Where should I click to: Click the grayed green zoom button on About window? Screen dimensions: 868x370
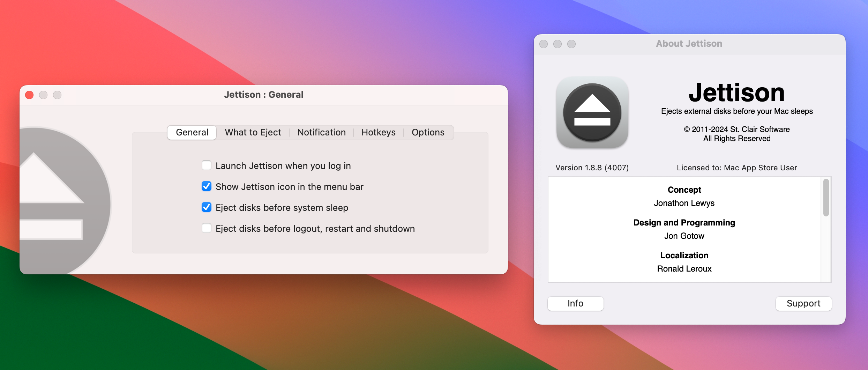(x=571, y=44)
